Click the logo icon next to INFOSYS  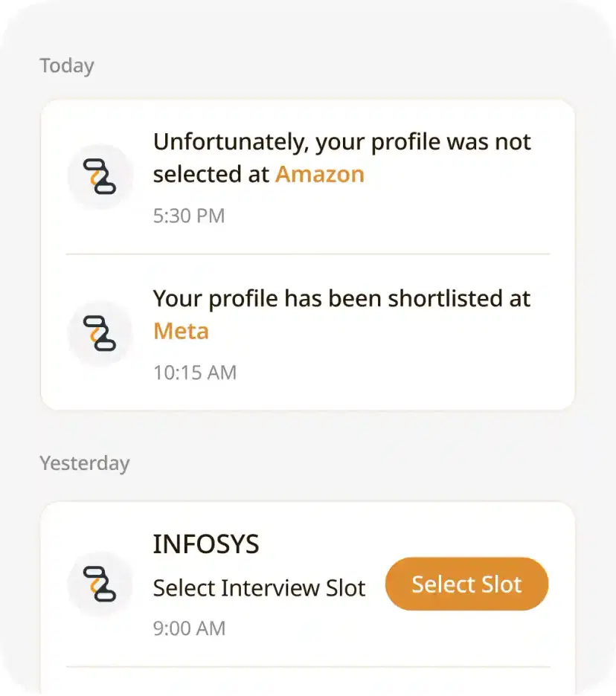tap(100, 584)
